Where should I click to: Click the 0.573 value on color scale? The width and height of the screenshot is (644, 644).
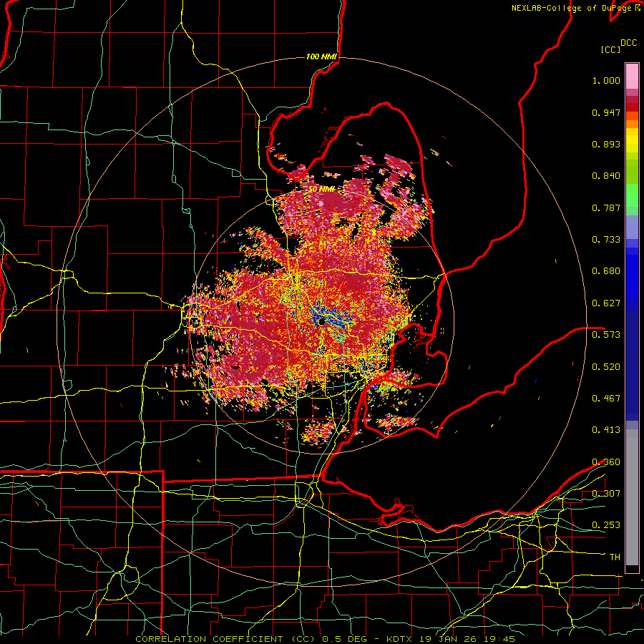(x=606, y=335)
